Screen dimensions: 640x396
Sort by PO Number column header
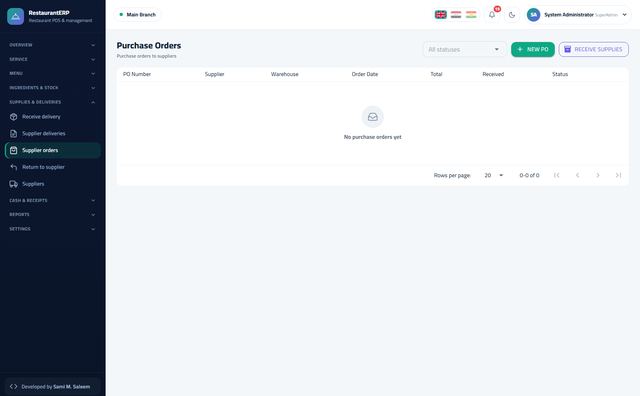137,74
